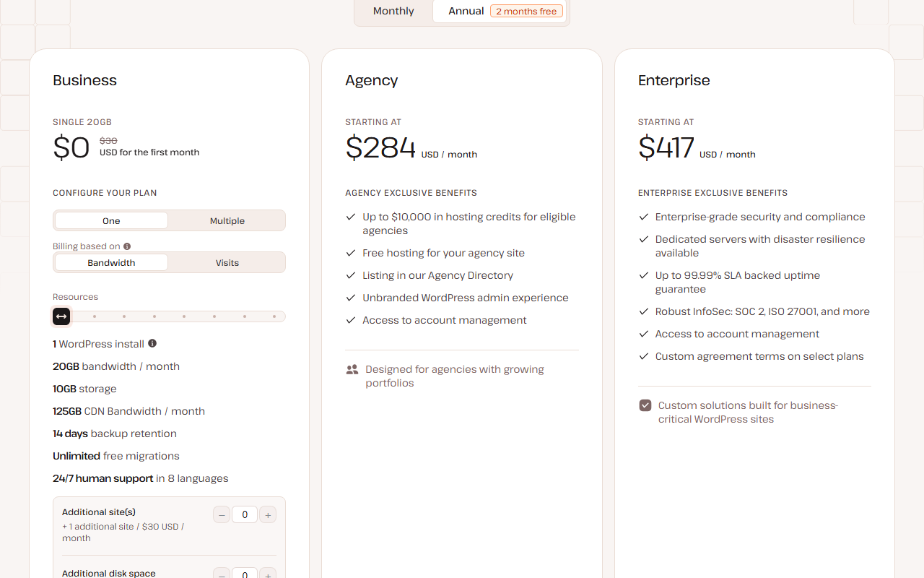This screenshot has height=578, width=924.
Task: Click the '10GB storage' line
Action: pos(84,389)
